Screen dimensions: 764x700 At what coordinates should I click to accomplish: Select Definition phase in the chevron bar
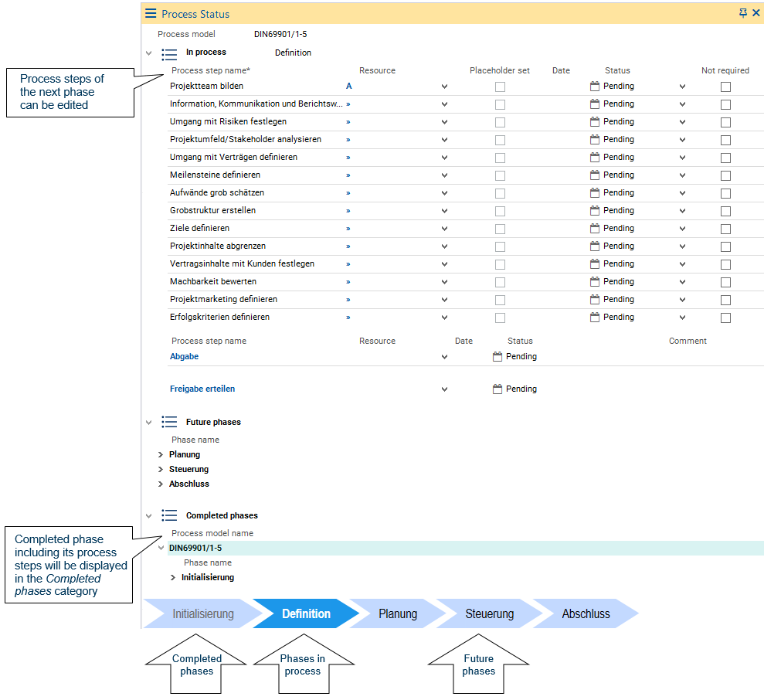[x=306, y=613]
